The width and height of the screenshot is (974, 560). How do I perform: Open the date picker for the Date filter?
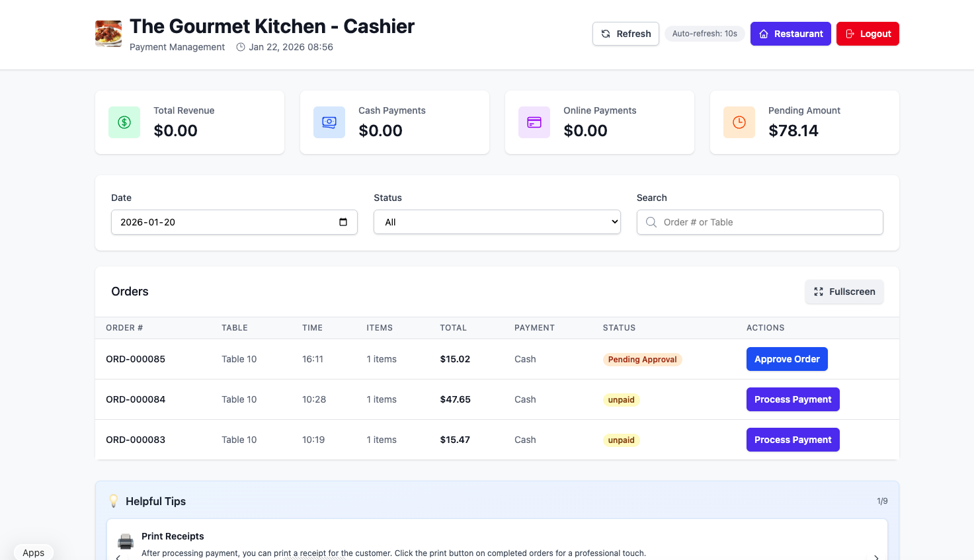point(344,222)
